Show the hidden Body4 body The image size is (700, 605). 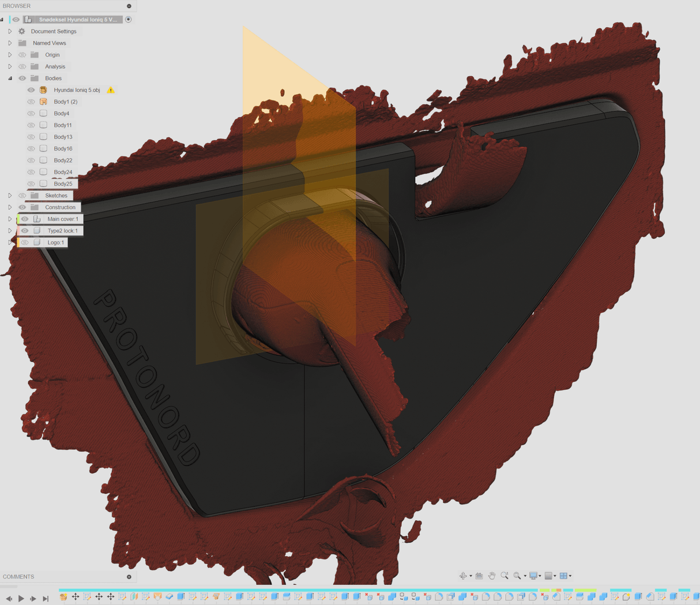(x=31, y=114)
